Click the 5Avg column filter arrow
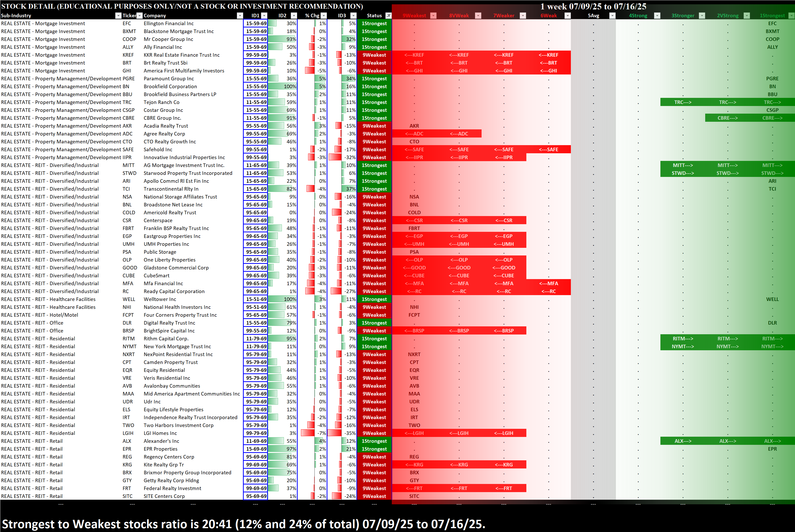The width and height of the screenshot is (795, 532). tap(612, 16)
